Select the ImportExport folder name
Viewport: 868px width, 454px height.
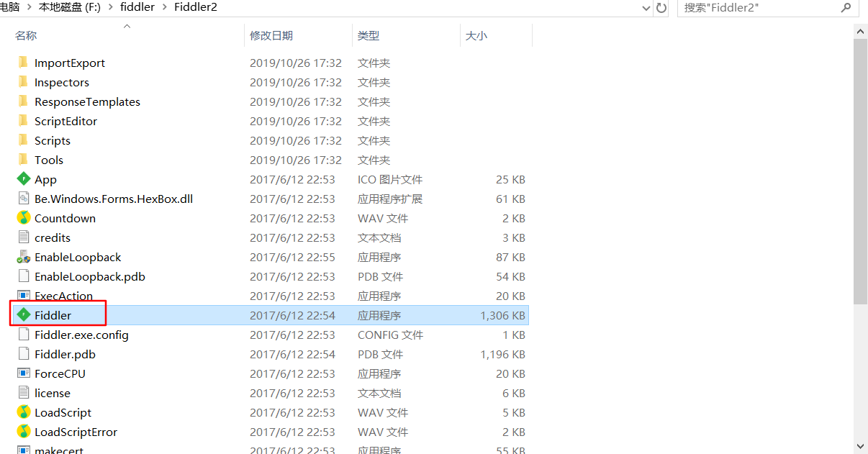pos(70,63)
